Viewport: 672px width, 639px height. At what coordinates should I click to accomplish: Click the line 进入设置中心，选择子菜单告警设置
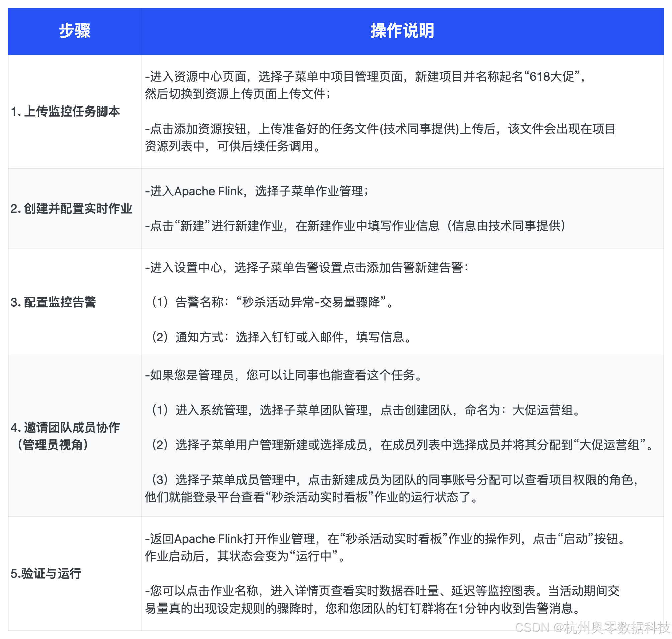(x=307, y=267)
